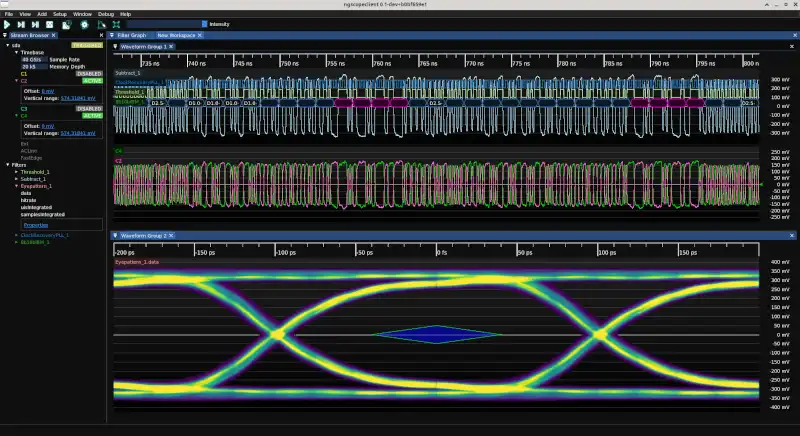
Task: Collapse the C2 channel node
Action: 16,81
